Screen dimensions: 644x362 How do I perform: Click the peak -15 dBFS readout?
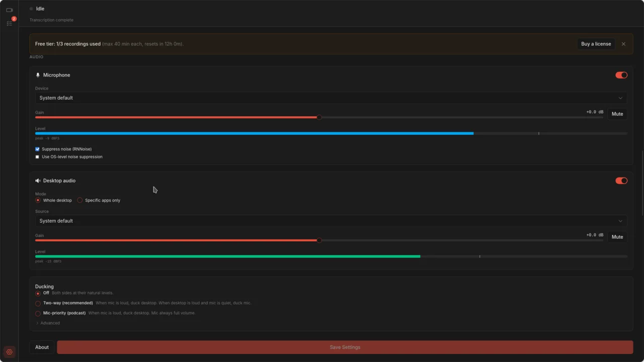[x=48, y=261]
